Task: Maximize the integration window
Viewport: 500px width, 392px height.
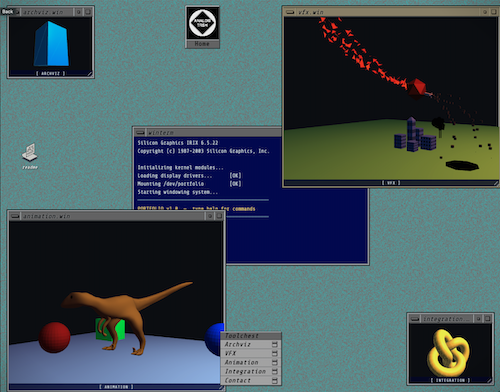Action: click(x=488, y=319)
